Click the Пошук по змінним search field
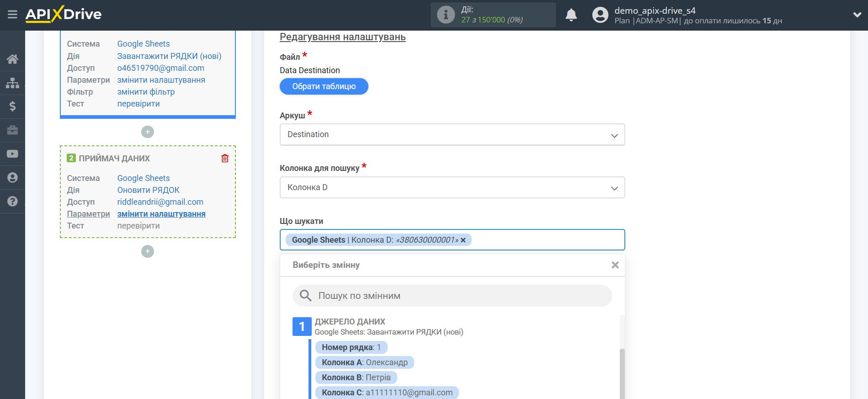 point(452,296)
